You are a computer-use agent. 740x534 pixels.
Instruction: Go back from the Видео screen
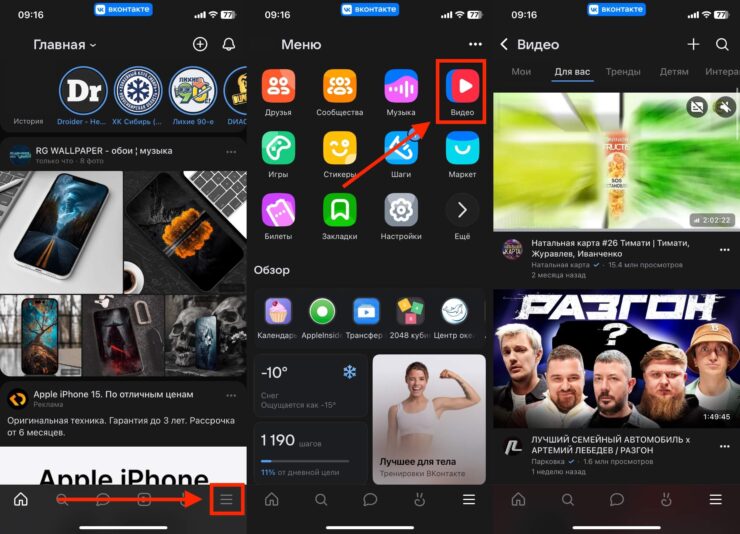(x=505, y=45)
